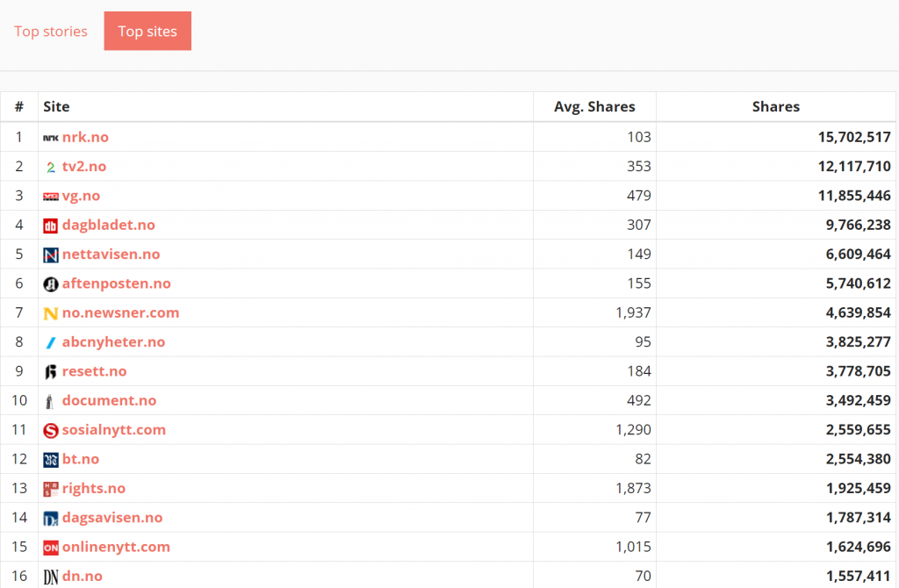Click the yellow Newsner N icon
Viewport: 899px width, 588px height.
click(51, 313)
